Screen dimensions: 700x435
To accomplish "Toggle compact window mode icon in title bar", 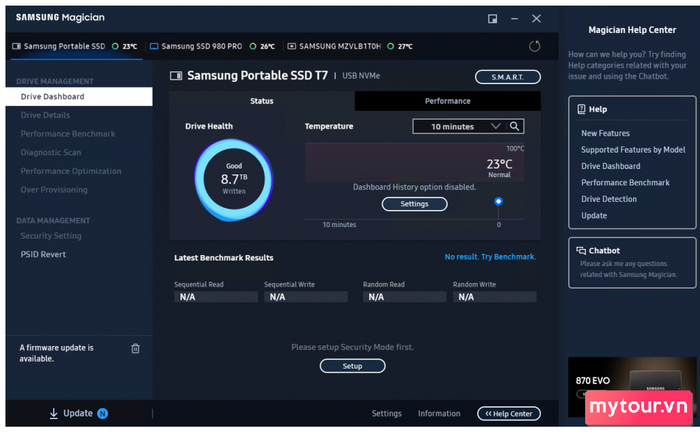I will click(492, 18).
